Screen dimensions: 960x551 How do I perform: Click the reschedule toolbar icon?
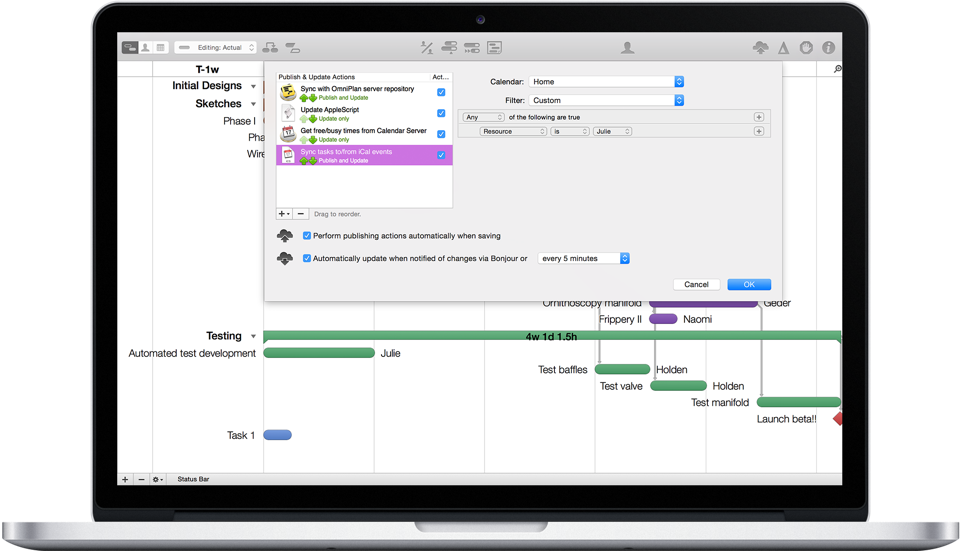click(472, 48)
